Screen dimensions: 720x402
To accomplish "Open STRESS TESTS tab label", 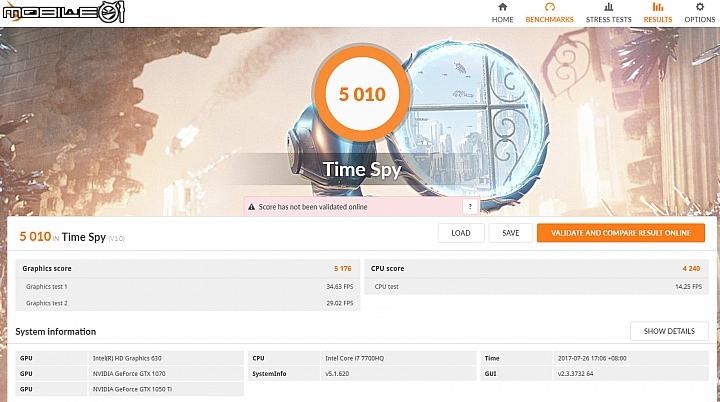I will pyautogui.click(x=608, y=19).
